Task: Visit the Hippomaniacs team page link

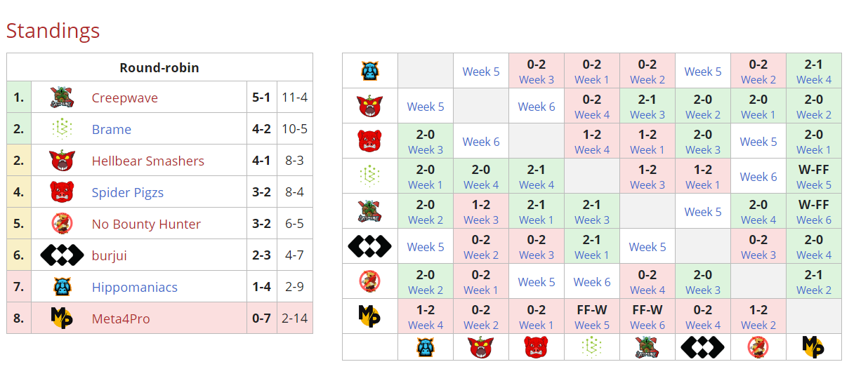Action: coord(134,288)
